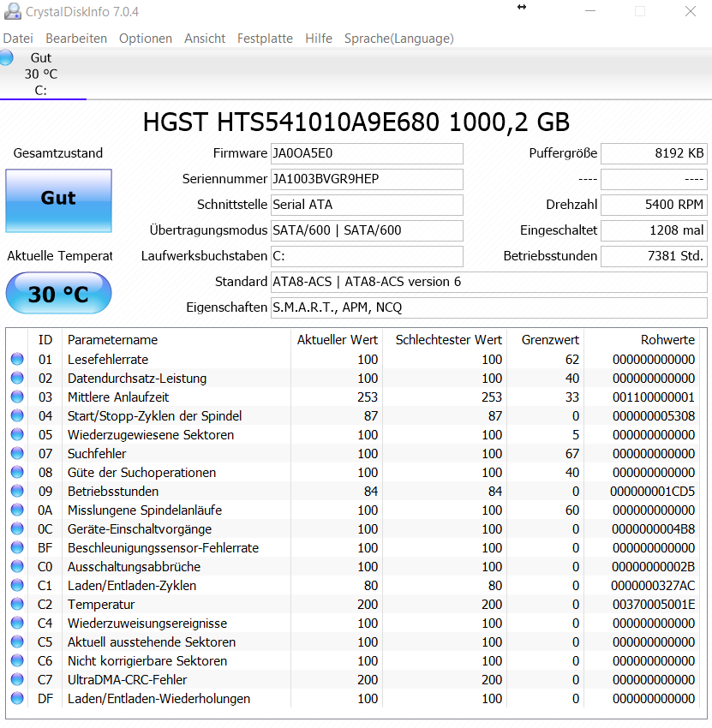This screenshot has width=712, height=728.
Task: Click the status orb of Wiederzuweisungsereignisse row
Action: click(x=17, y=623)
